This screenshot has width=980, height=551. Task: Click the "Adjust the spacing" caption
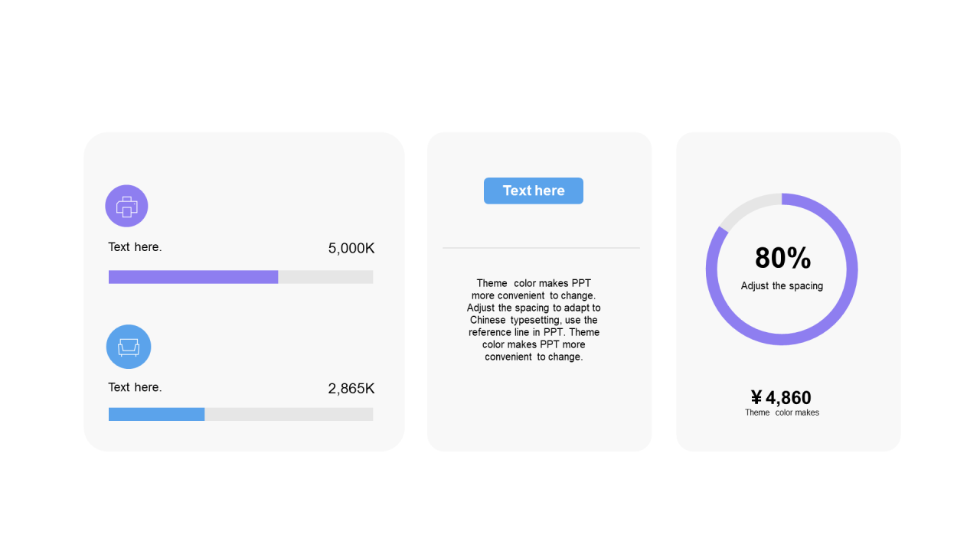[782, 286]
